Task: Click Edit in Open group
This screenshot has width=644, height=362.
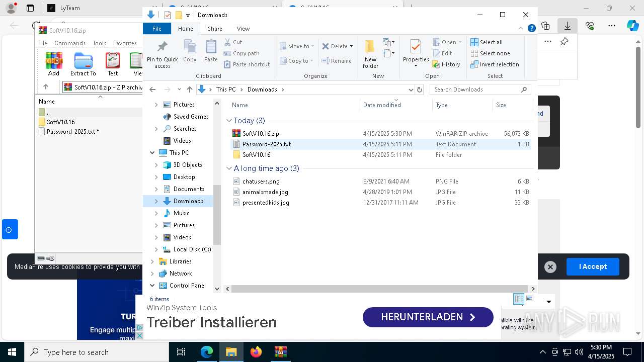Action: point(442,53)
